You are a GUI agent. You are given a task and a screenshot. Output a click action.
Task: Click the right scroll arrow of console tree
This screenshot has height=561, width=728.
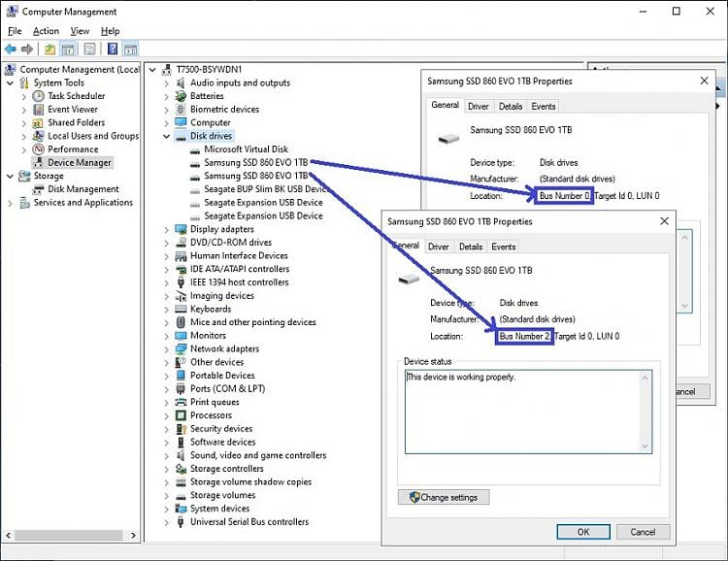point(133,536)
